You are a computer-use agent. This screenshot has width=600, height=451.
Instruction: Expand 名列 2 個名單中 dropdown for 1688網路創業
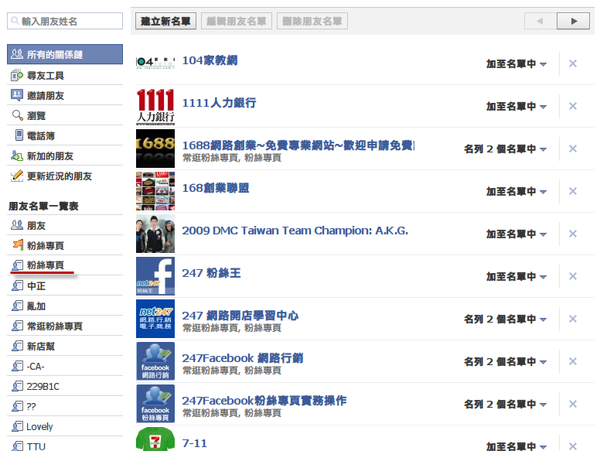pyautogui.click(x=505, y=149)
